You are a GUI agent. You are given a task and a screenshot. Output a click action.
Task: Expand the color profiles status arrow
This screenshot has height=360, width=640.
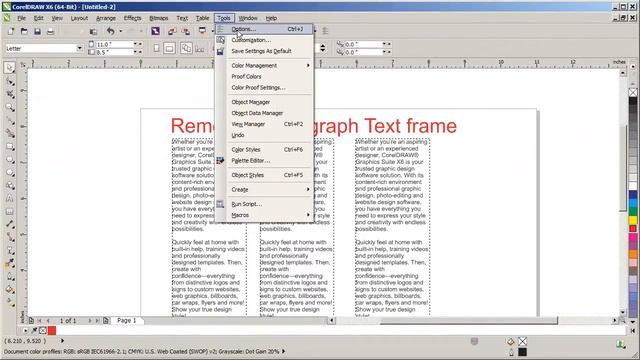[x=283, y=351]
